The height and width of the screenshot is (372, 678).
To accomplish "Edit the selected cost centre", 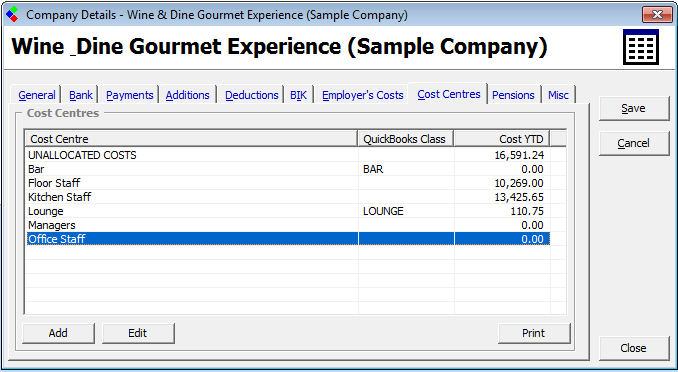I will pos(138,333).
